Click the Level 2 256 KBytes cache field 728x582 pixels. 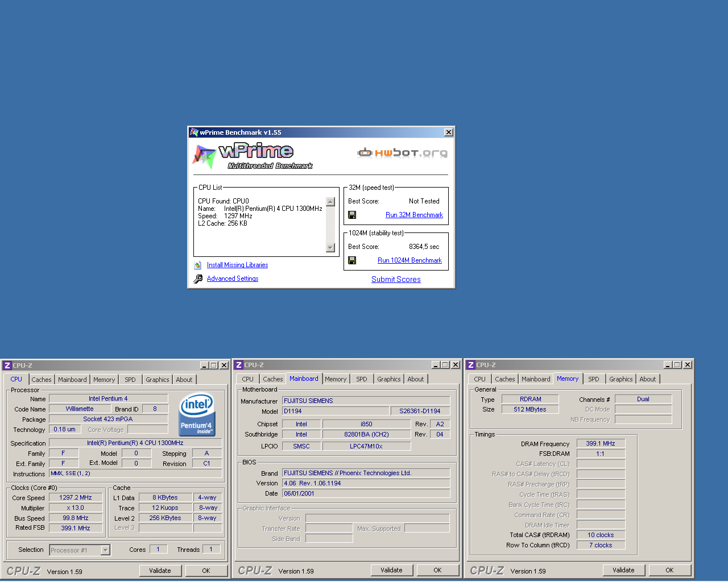[165, 518]
